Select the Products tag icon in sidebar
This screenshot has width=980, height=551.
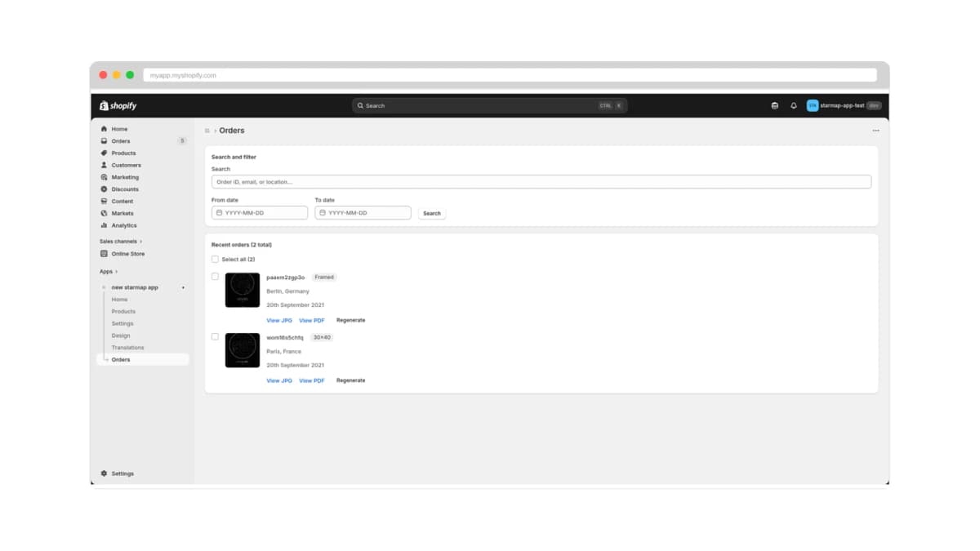pos(104,153)
